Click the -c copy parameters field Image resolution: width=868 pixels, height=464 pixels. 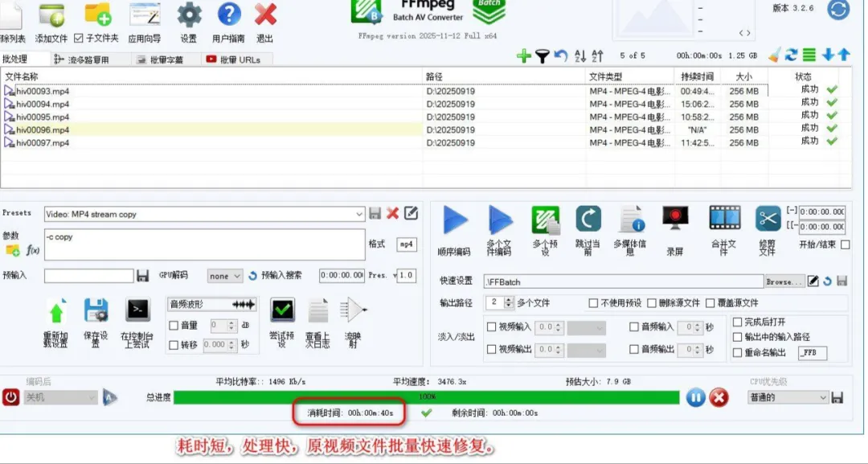[205, 244]
